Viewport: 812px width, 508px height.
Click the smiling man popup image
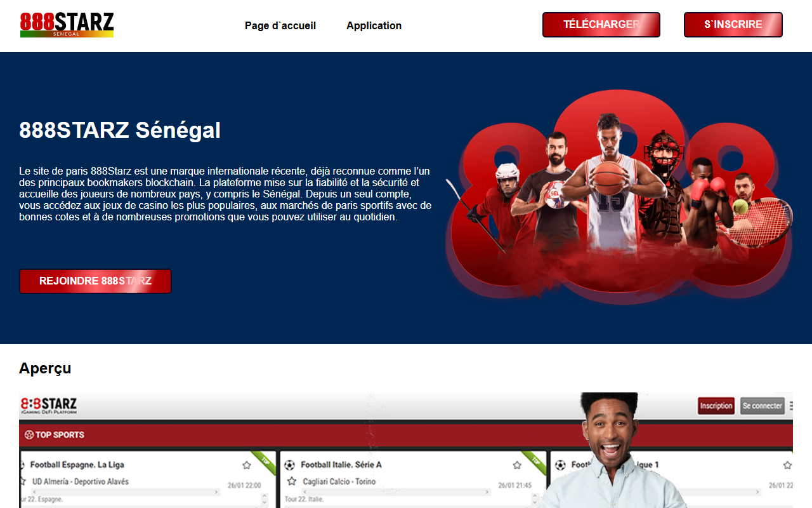coord(613,450)
